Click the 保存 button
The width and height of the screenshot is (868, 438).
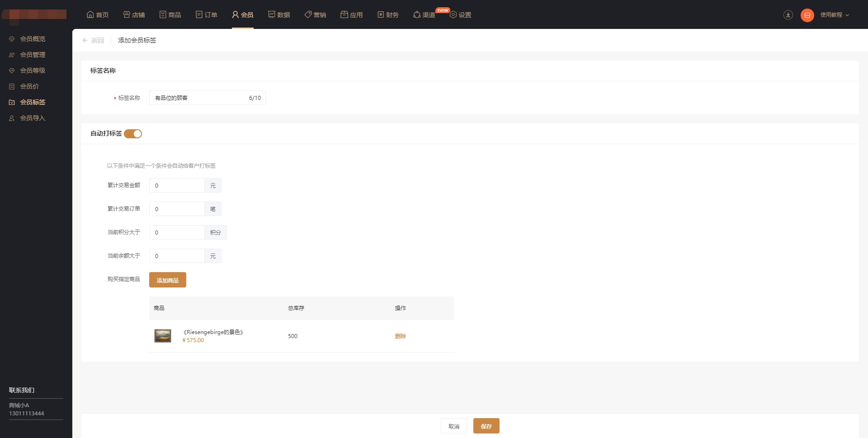coord(486,426)
